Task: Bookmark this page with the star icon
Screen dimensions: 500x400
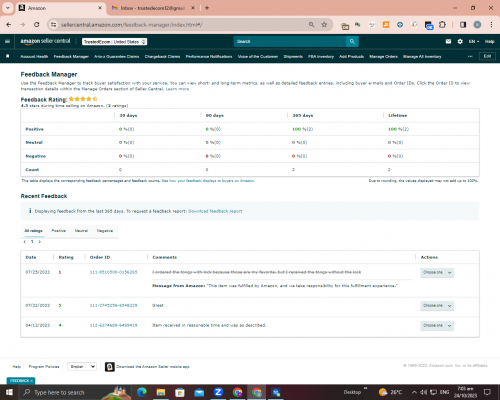Action: point(324,25)
